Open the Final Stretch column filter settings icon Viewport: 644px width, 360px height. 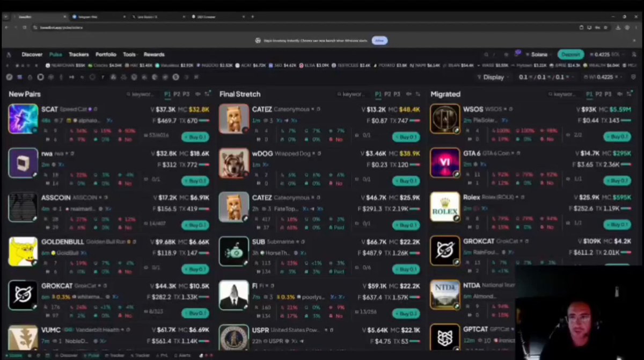point(419,94)
